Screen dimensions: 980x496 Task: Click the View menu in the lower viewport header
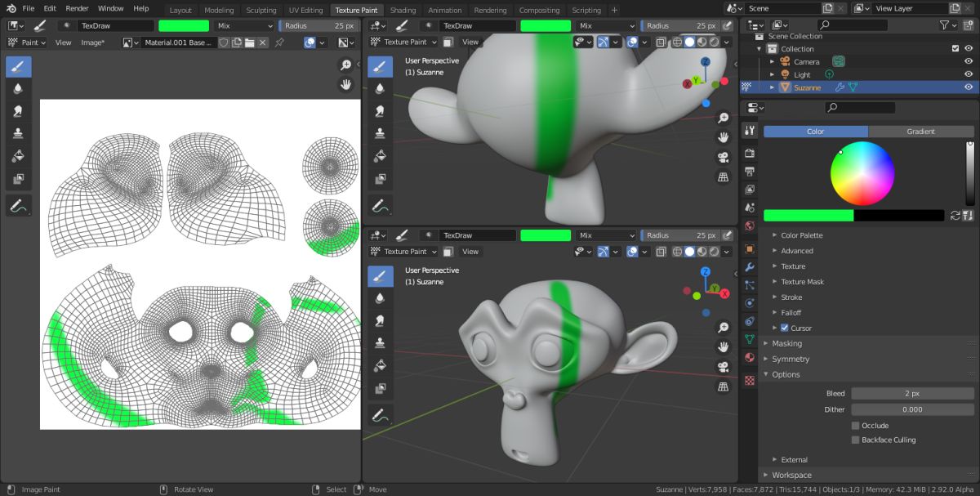[470, 251]
